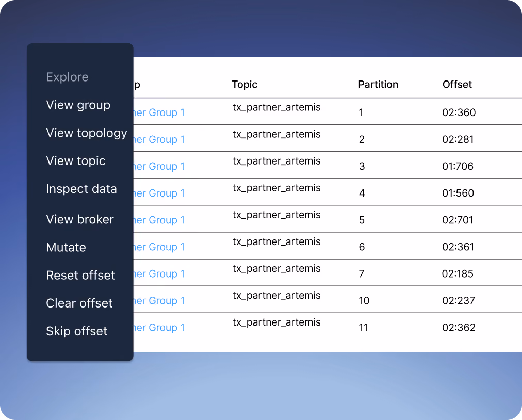Open the Group 1 link in partition 11 row
Screen dimensions: 522x420
click(x=159, y=328)
